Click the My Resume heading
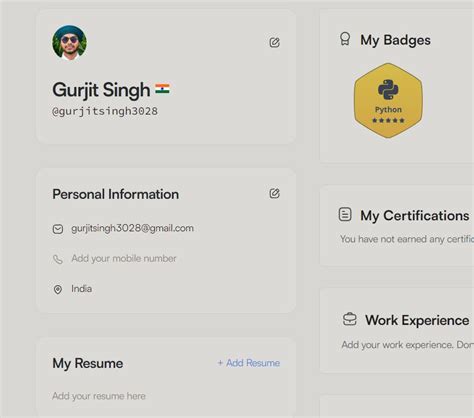Screen dimensions: 474x418 click(88, 363)
